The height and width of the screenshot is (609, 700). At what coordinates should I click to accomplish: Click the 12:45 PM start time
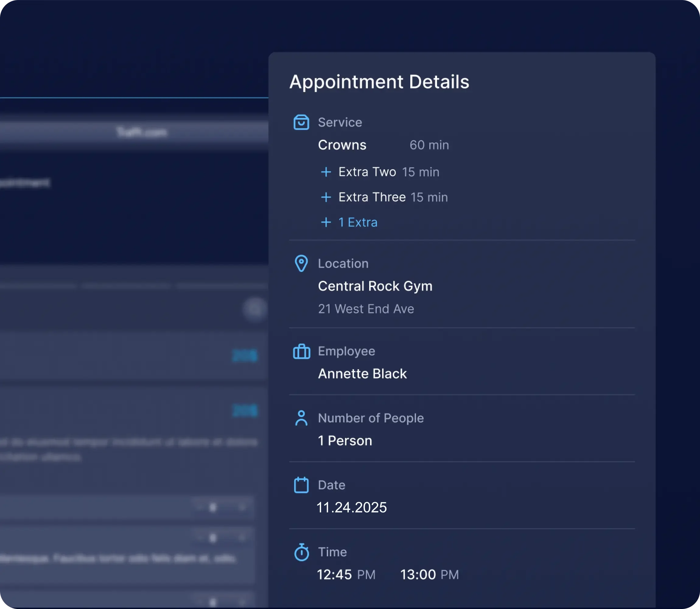(346, 575)
